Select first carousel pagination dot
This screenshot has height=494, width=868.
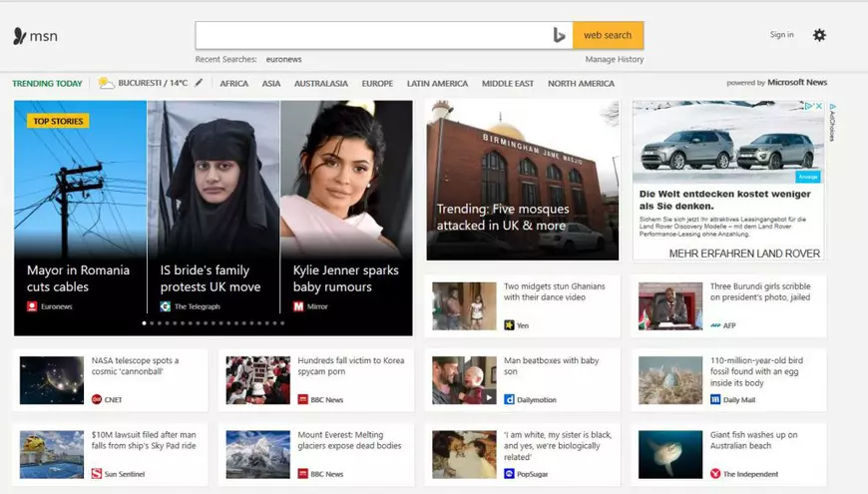pos(145,323)
